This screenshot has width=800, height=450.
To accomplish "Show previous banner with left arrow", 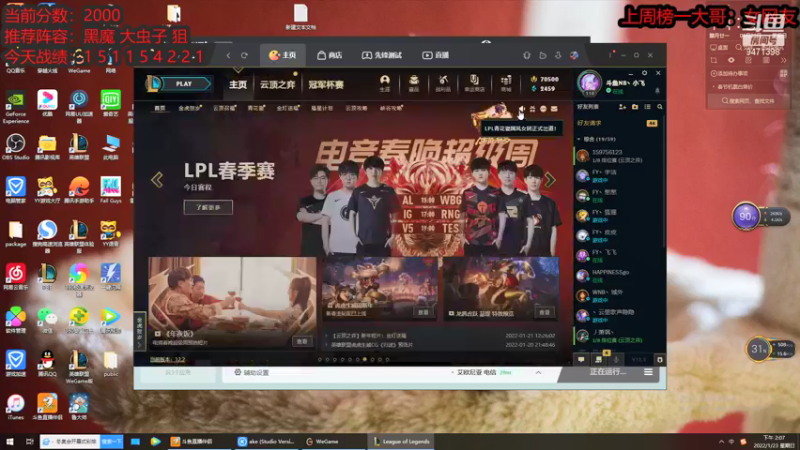I will [x=157, y=180].
